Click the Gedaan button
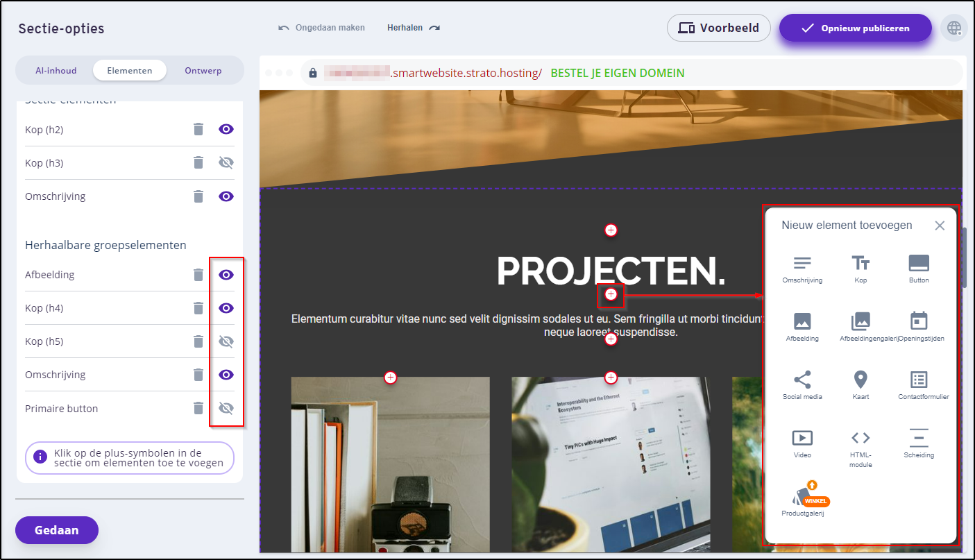This screenshot has width=975, height=560. coord(57,530)
